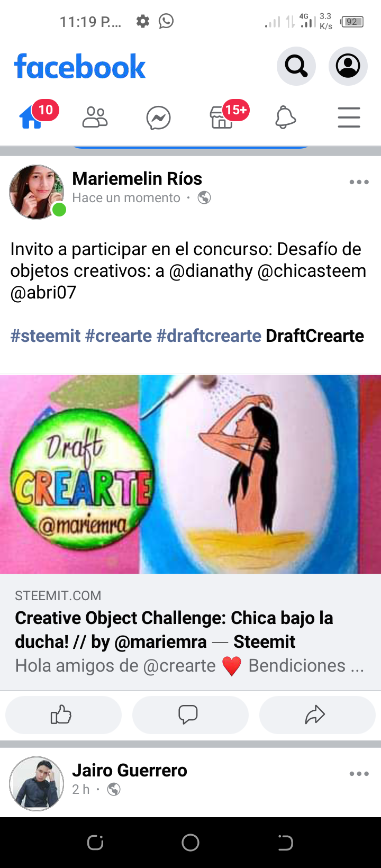Open the Draft Crearte shower drawing image

pos(190,474)
